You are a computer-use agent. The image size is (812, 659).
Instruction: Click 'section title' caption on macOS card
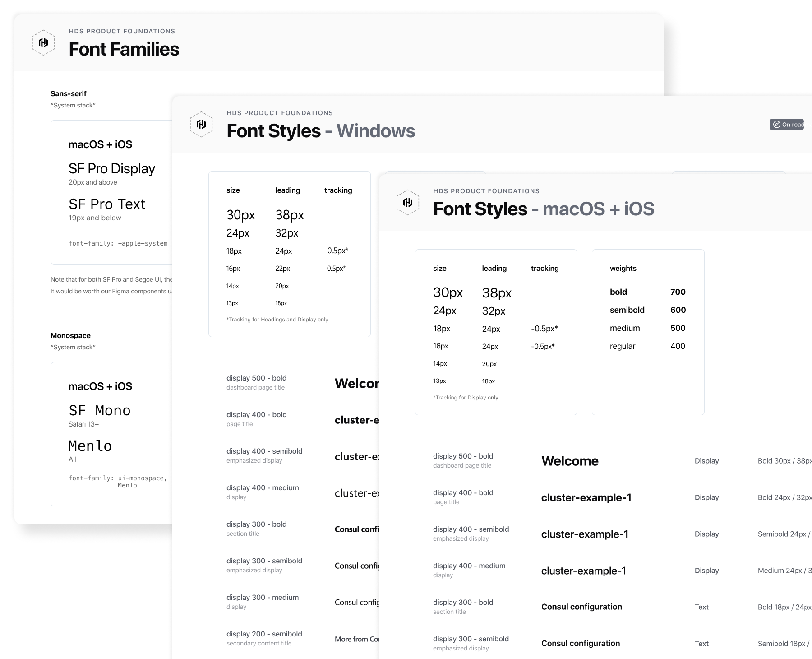click(449, 612)
